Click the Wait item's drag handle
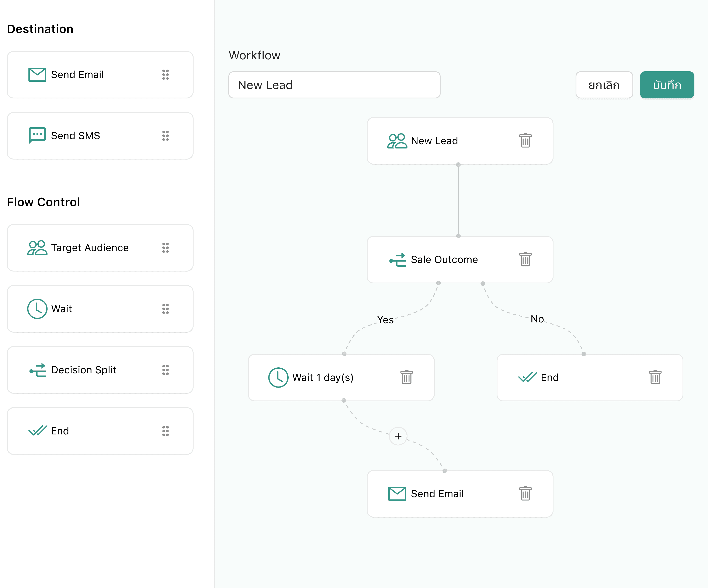 click(165, 309)
